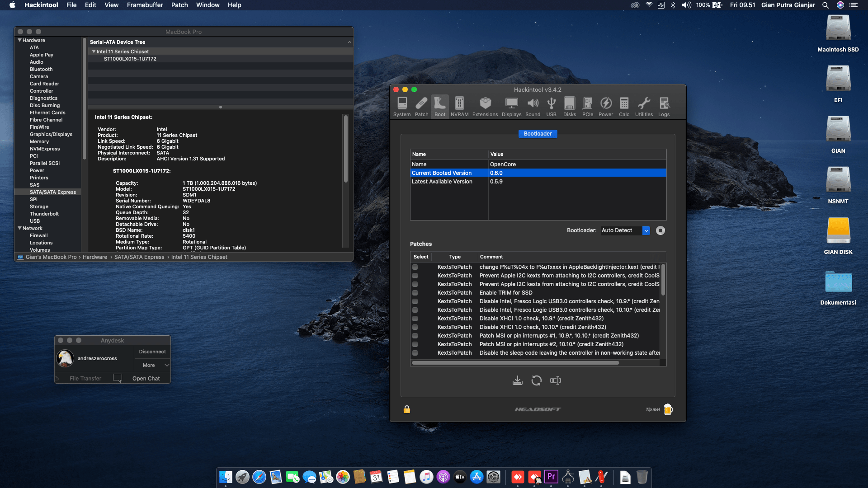
Task: Check the Enable TRIM for SSD patch
Action: point(415,293)
